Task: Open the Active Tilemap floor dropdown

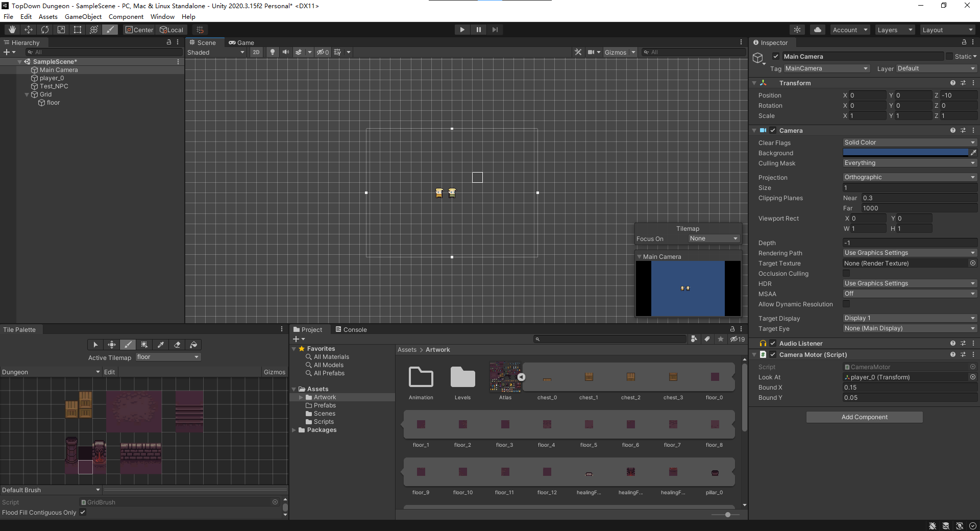Action: click(168, 357)
